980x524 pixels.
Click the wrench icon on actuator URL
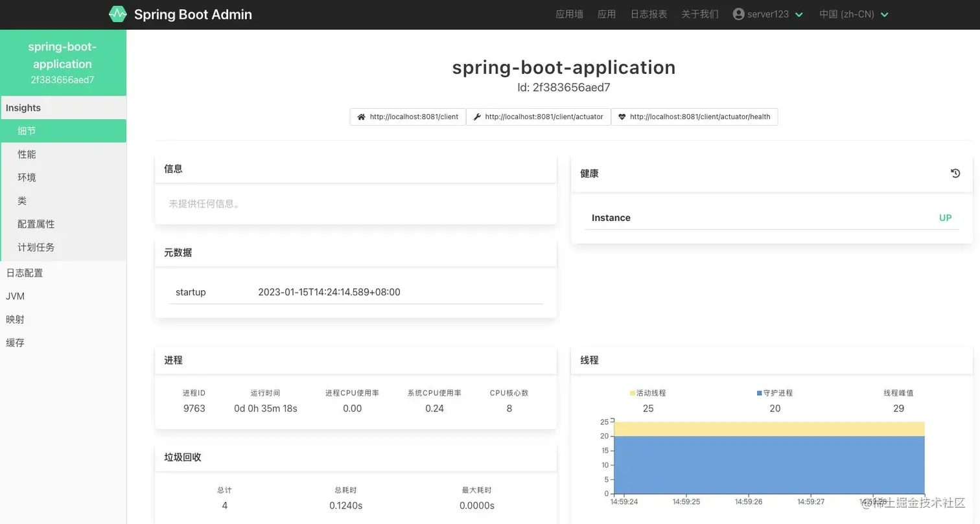477,117
